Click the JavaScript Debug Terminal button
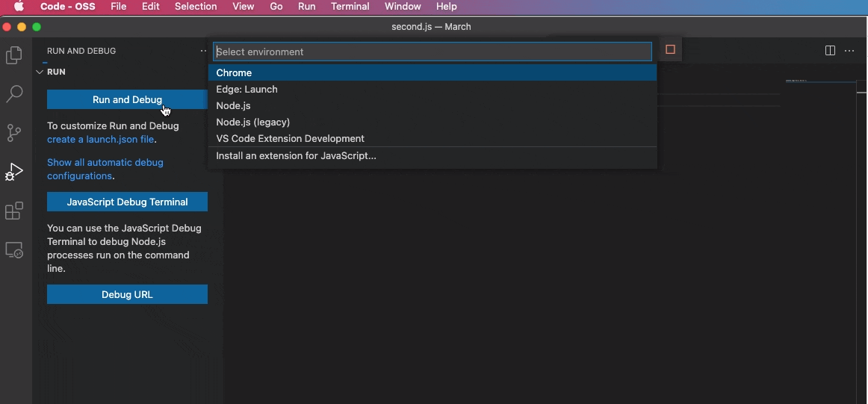868x404 pixels. point(127,202)
